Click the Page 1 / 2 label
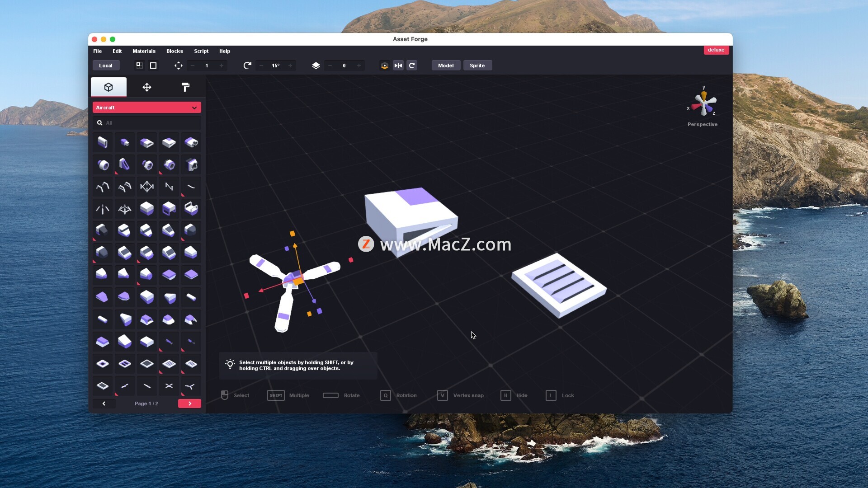 coord(146,404)
